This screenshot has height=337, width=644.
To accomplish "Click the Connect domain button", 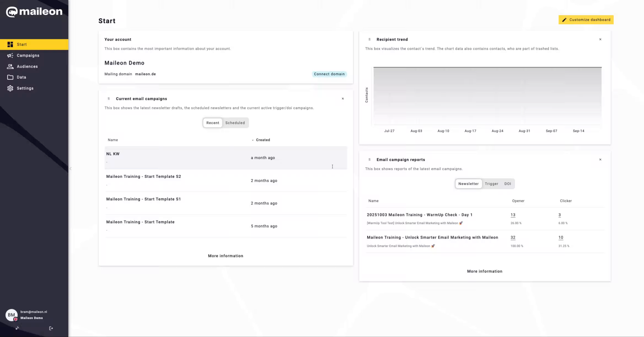I will pyautogui.click(x=329, y=74).
